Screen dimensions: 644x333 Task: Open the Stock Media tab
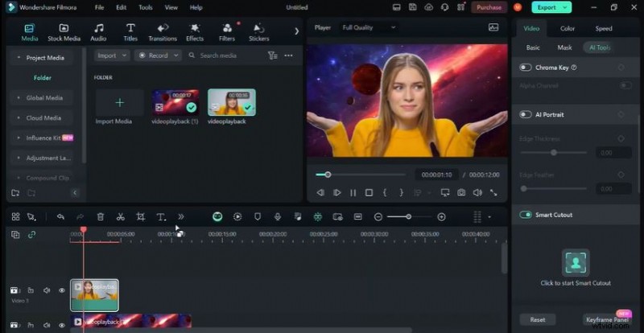point(64,32)
